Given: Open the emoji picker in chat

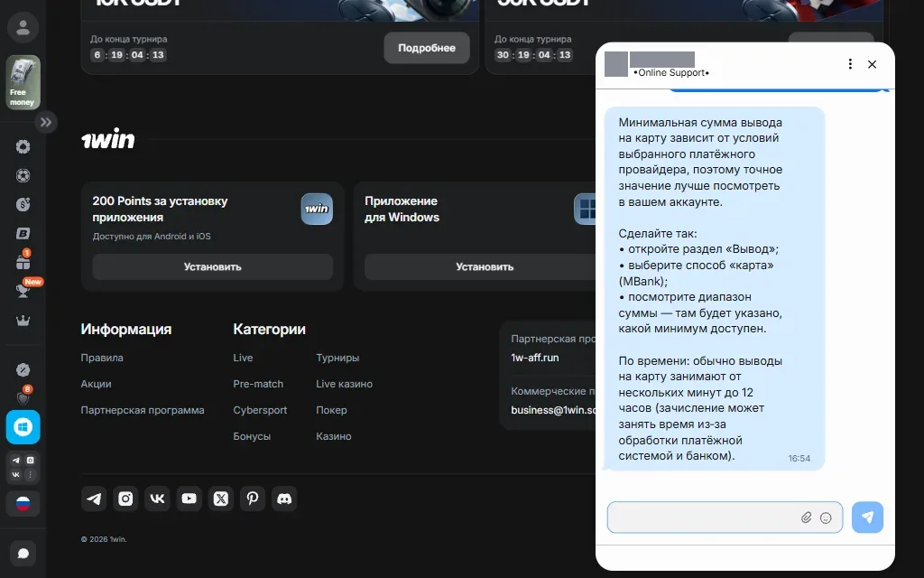Looking at the screenshot, I should [x=826, y=517].
